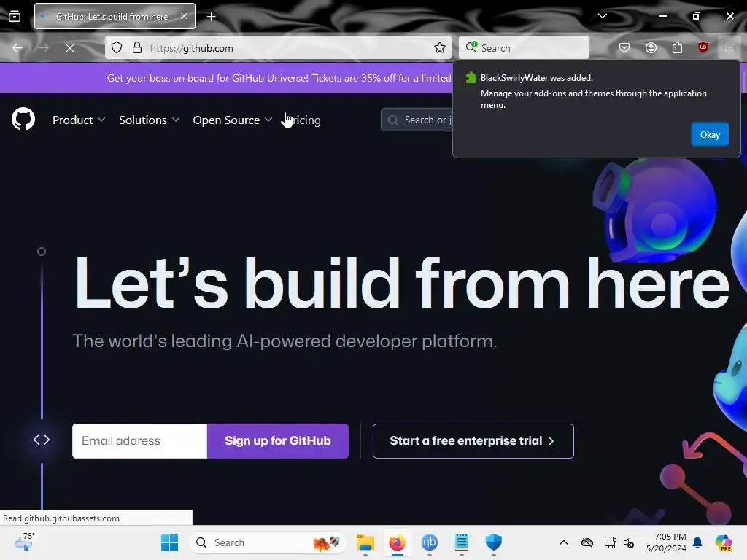View site security info via padlock icon
The image size is (747, 560).
136,47
